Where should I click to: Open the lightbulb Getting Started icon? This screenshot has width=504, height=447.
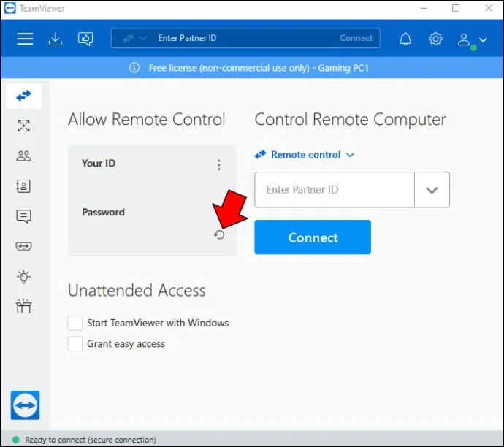[x=23, y=277]
